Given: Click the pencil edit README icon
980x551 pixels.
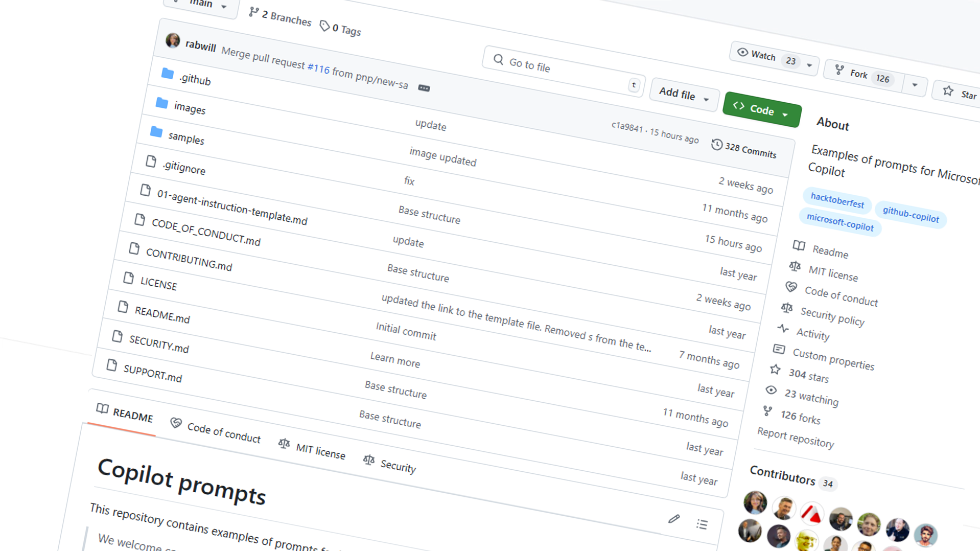Looking at the screenshot, I should [x=674, y=519].
